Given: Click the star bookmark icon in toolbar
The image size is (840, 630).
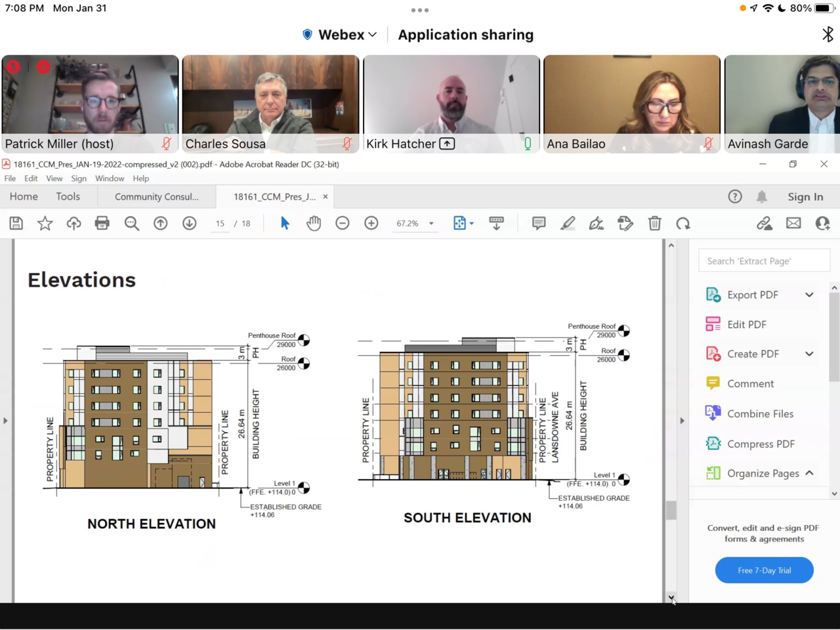Looking at the screenshot, I should (x=45, y=224).
